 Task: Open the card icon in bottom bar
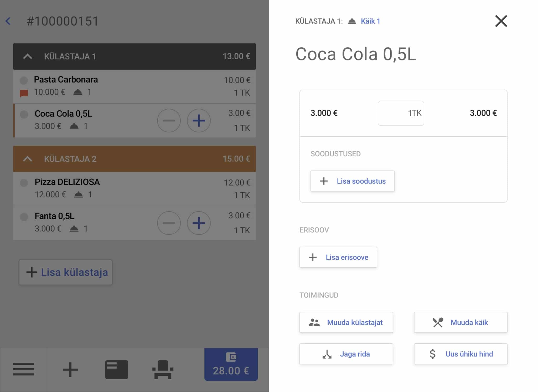click(117, 369)
